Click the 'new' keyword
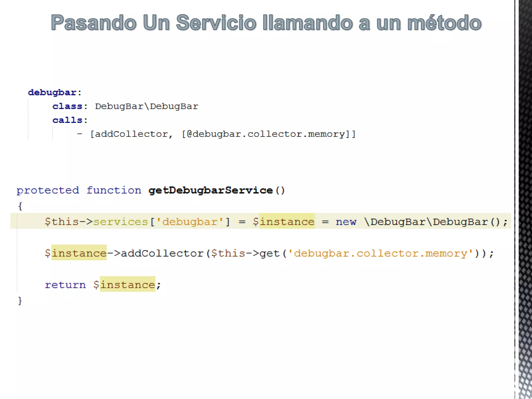Screen dimensions: 532x399 (x=346, y=222)
